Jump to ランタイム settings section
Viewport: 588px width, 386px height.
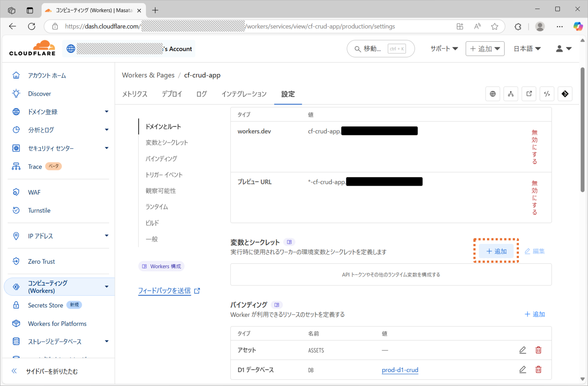click(x=157, y=207)
